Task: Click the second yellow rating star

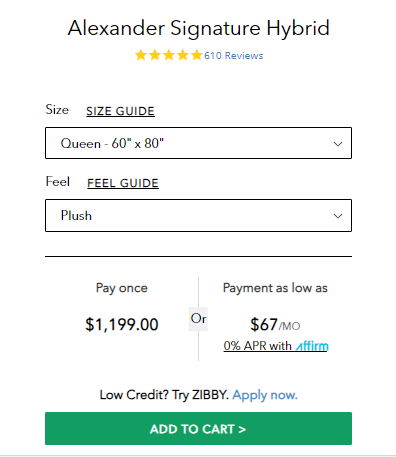Action: point(155,55)
